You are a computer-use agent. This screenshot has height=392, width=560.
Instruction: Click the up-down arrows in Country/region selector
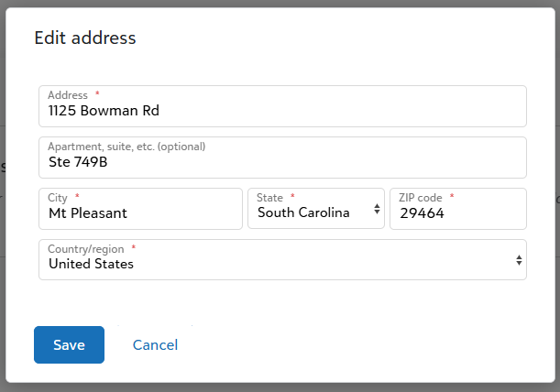(x=519, y=260)
